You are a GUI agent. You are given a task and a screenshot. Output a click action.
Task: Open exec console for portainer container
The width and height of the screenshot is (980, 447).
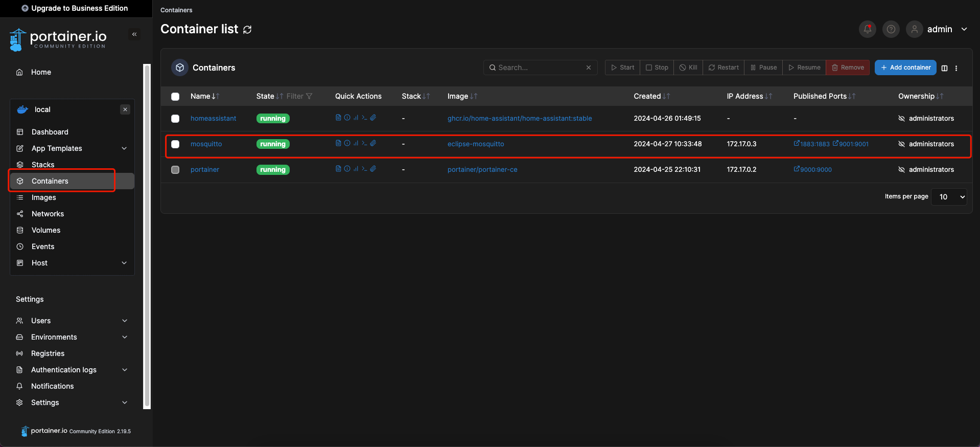coord(364,169)
